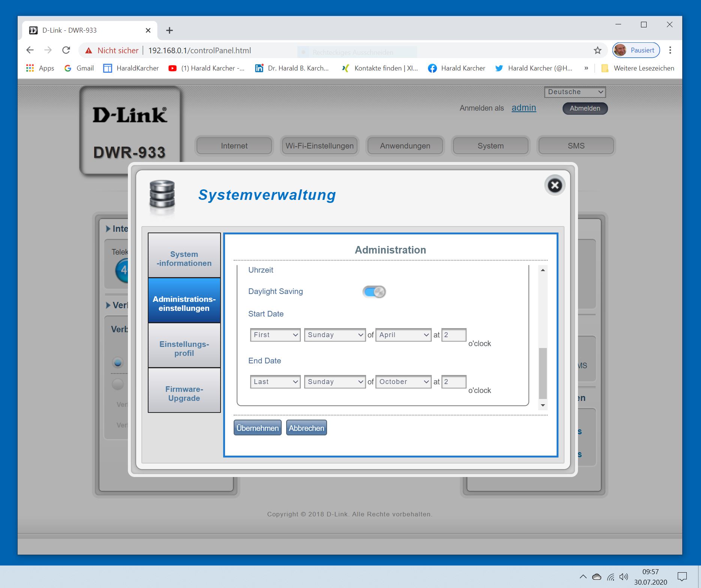
Task: Go forward in browser history
Action: coord(48,50)
